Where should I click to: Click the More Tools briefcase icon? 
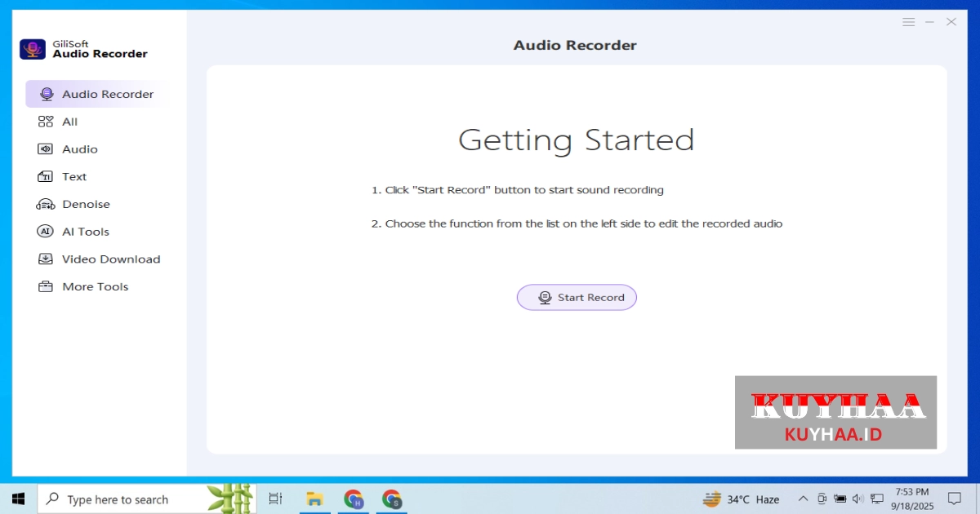pyautogui.click(x=46, y=286)
